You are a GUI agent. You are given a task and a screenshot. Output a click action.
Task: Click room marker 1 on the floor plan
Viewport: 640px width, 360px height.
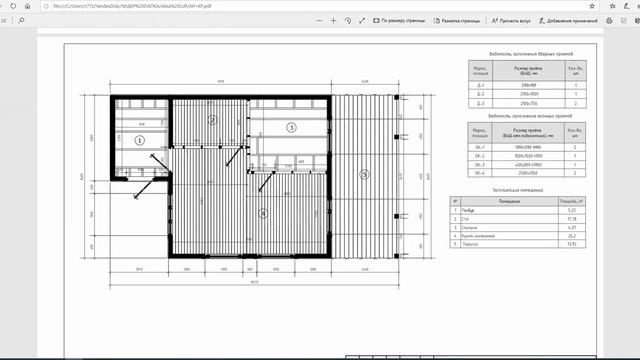pyautogui.click(x=140, y=140)
